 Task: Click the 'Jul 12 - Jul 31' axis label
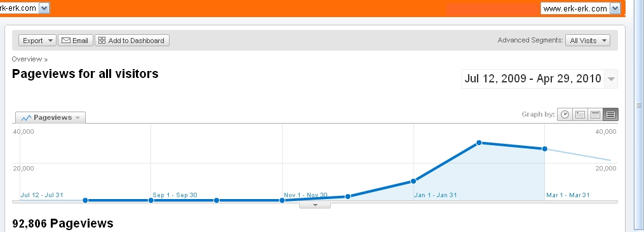(42, 195)
